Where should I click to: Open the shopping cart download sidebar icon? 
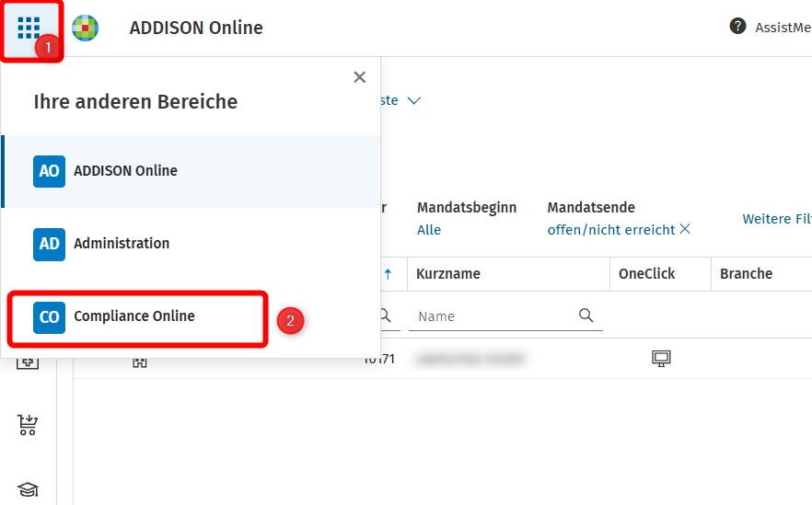click(x=28, y=425)
